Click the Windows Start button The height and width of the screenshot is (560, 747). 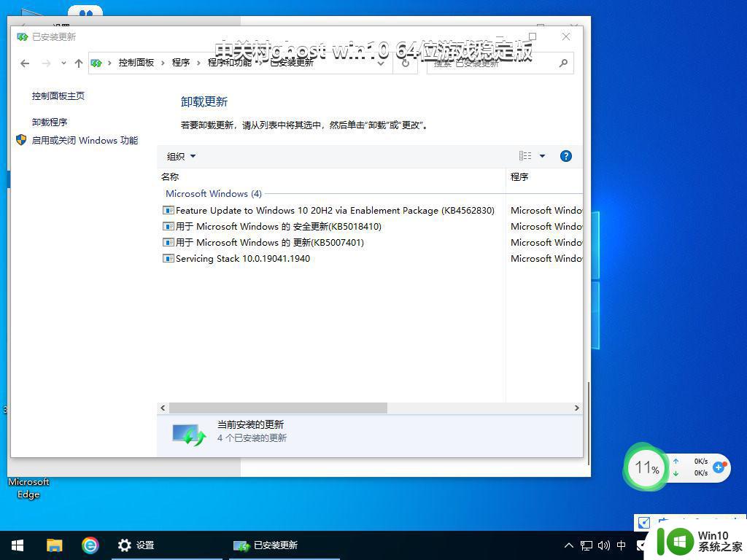click(18, 545)
